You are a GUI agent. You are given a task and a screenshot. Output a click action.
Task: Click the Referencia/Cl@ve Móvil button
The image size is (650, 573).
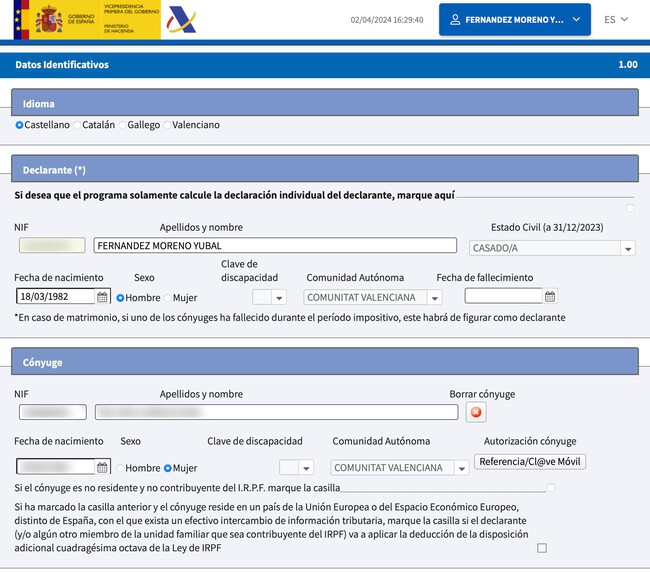[x=530, y=461]
